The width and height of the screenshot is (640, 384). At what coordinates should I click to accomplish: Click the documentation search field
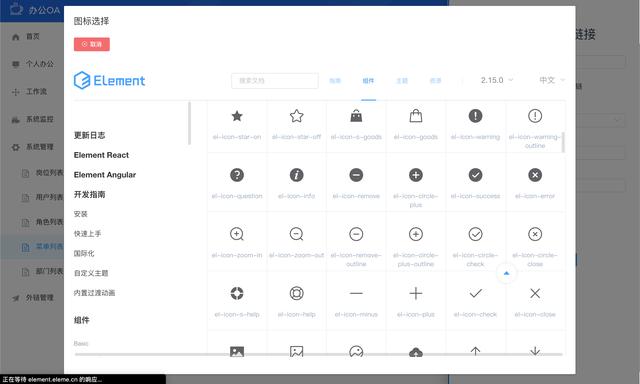[x=275, y=81]
